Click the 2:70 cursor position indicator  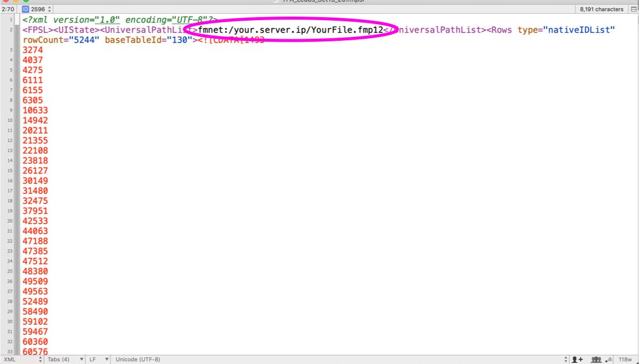pyautogui.click(x=7, y=9)
